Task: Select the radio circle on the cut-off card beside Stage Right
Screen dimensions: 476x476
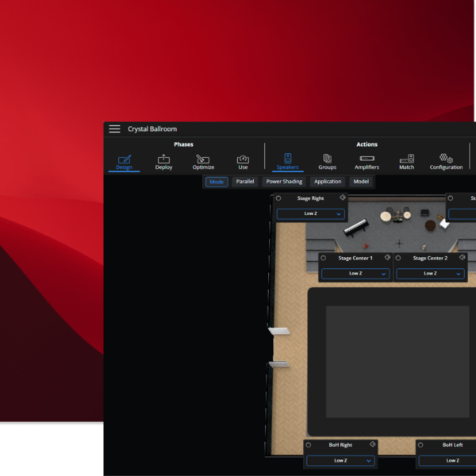Action: (x=451, y=198)
